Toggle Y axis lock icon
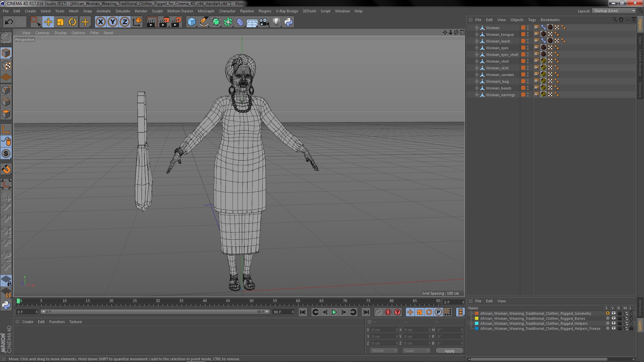 (113, 22)
